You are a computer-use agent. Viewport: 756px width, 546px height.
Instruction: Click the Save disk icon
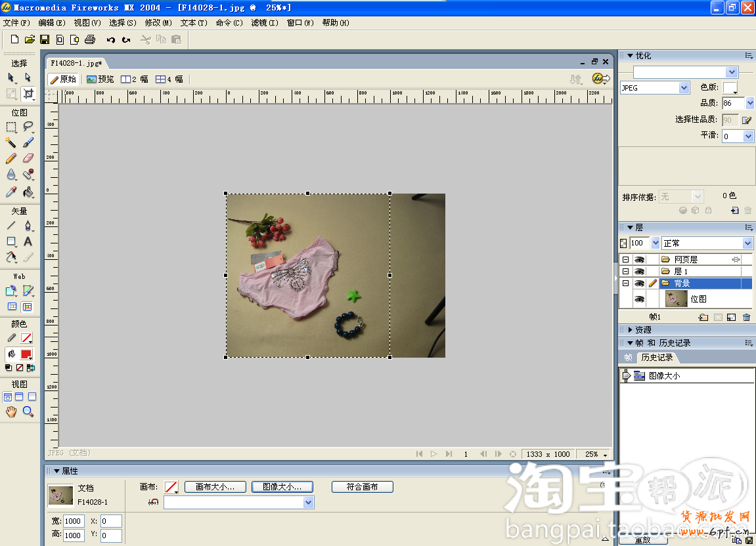[x=45, y=39]
